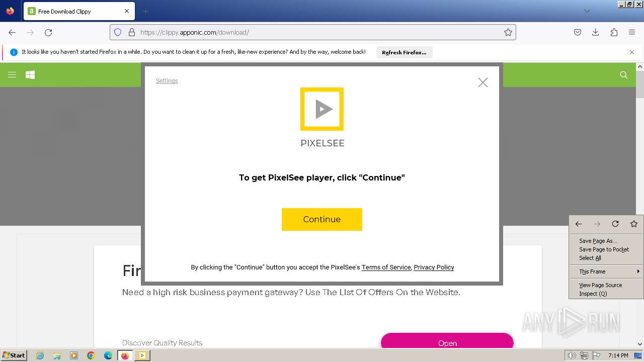Choose Inspect (Q) in context menu
Image resolution: width=644 pixels, height=362 pixels.
[x=606, y=294]
